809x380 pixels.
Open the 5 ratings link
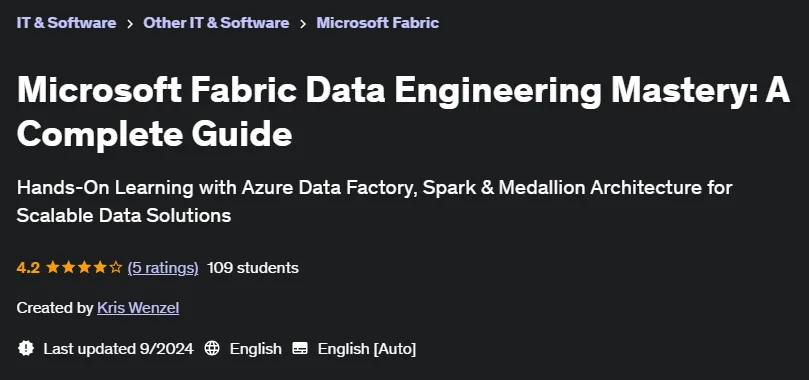tap(163, 268)
